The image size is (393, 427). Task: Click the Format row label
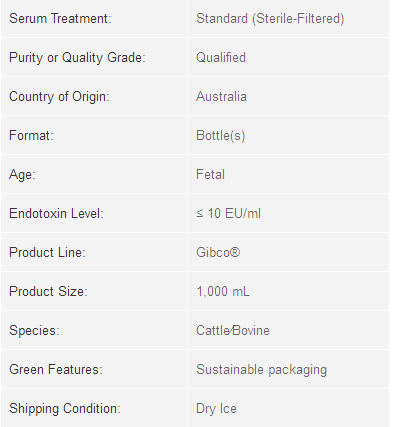pos(31,136)
